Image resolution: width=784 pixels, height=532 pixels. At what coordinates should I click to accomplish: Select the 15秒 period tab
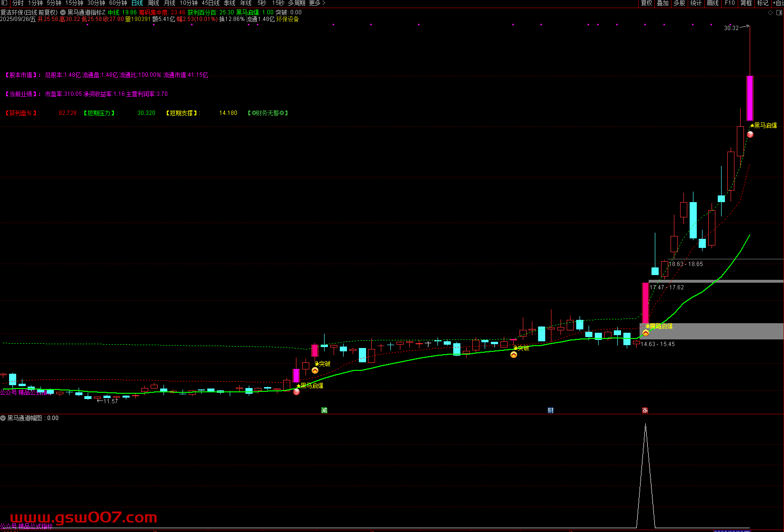point(278,3)
